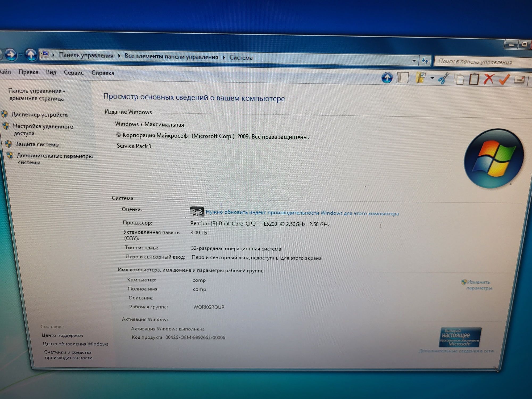Open Дополнительные параметры системы link

[55, 159]
